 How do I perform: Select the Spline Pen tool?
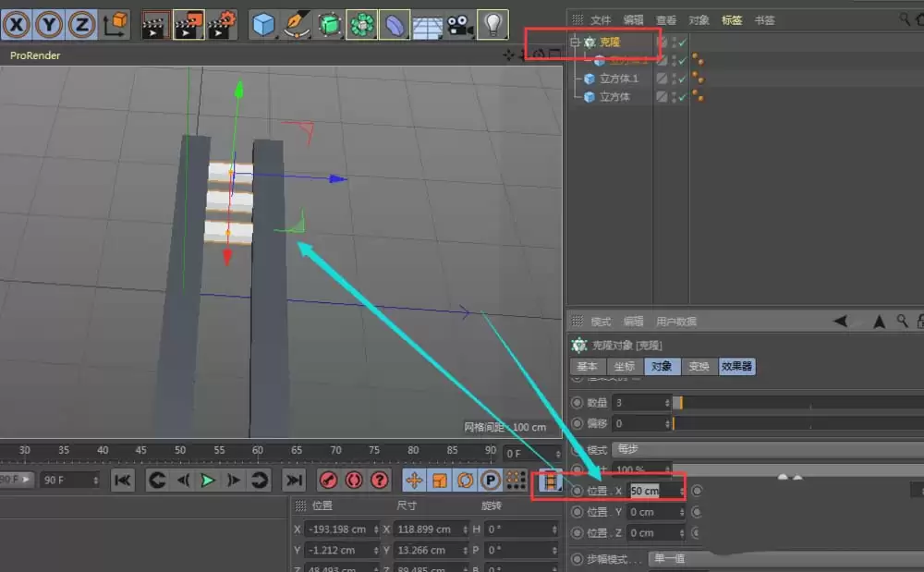(x=298, y=24)
